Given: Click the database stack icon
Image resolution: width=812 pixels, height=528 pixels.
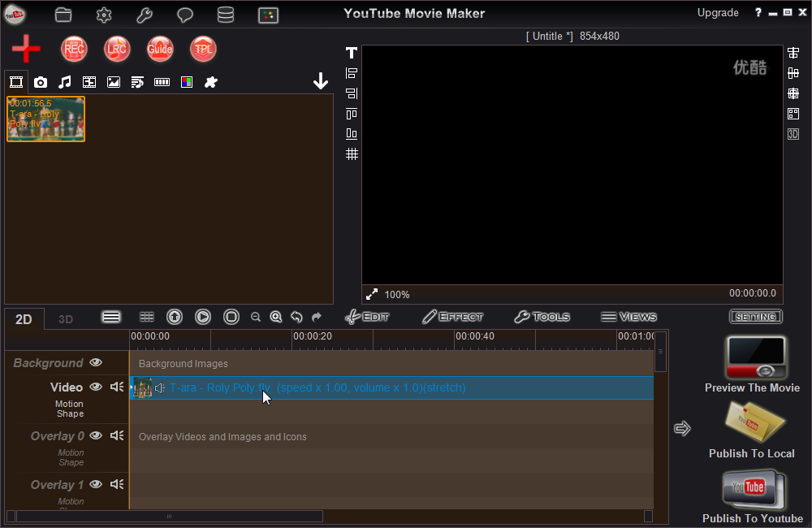Looking at the screenshot, I should [x=225, y=15].
